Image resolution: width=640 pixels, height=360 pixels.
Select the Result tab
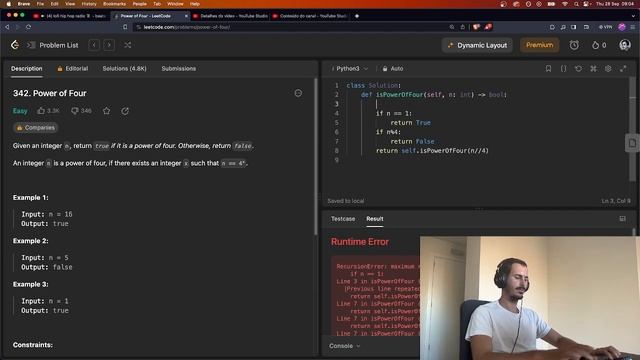pos(375,219)
